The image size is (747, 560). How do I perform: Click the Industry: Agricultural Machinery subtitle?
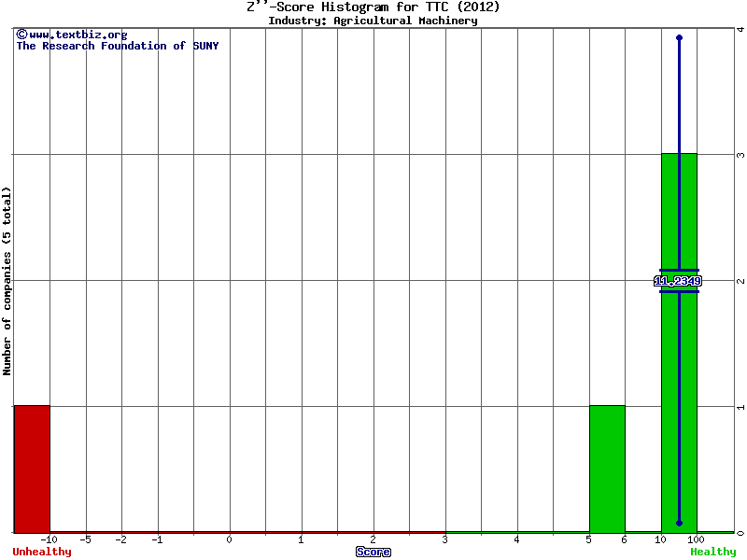point(373,21)
